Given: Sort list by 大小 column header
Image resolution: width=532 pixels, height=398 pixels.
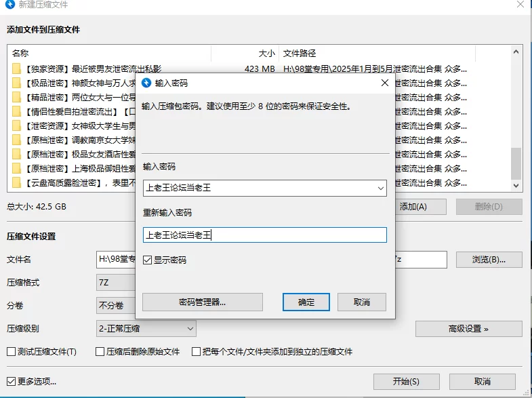Looking at the screenshot, I should (245, 54).
